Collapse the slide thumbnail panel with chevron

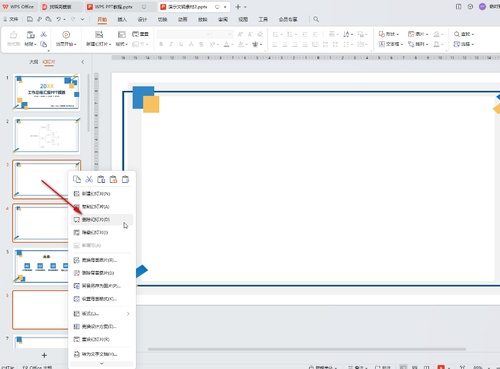point(83,62)
